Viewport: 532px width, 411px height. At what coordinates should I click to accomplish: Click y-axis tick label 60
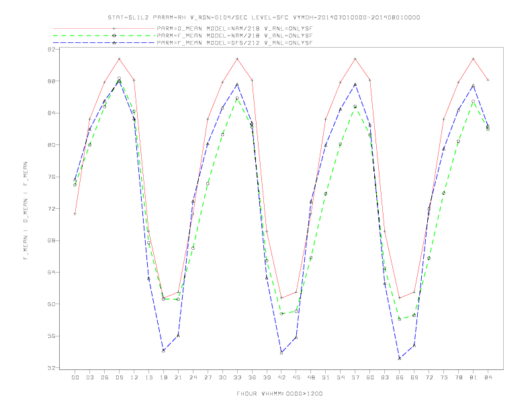point(51,304)
